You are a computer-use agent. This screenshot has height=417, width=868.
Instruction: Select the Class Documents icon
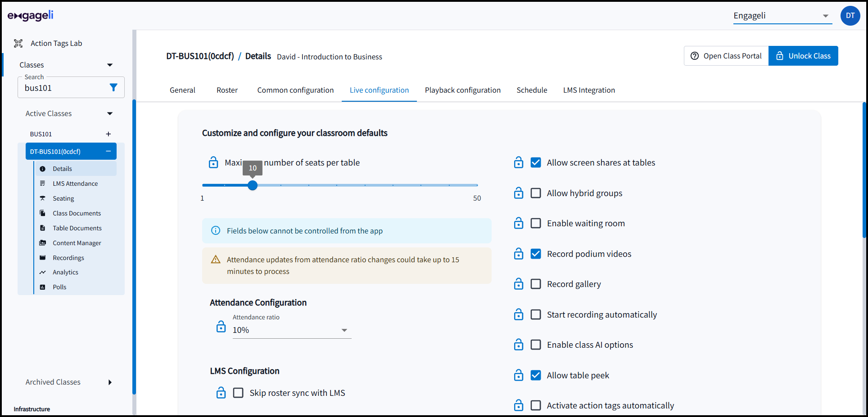click(x=43, y=213)
